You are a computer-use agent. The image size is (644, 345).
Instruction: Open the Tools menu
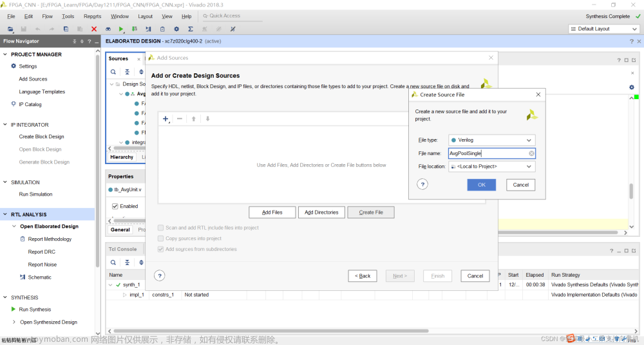(68, 17)
